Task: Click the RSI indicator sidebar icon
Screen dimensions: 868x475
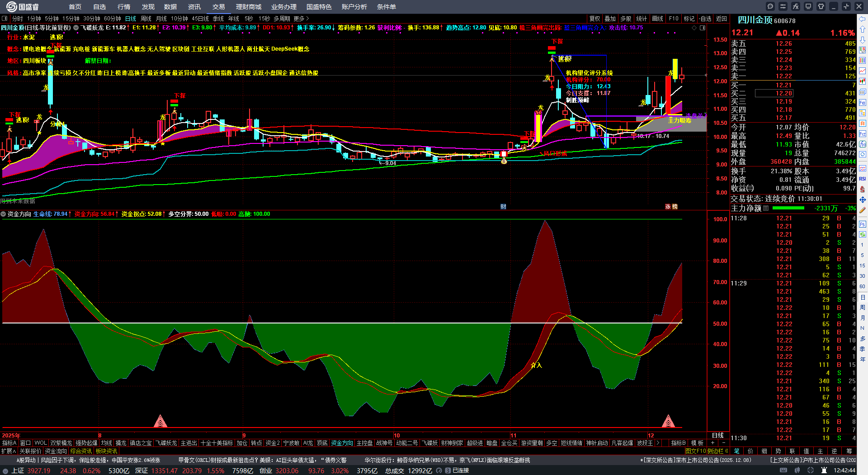Action: point(863,179)
